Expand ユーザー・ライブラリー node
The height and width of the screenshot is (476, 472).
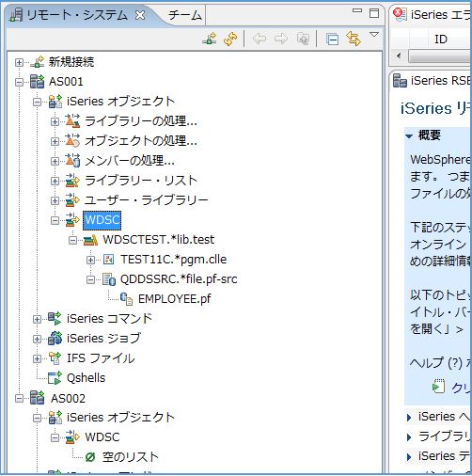pos(55,200)
